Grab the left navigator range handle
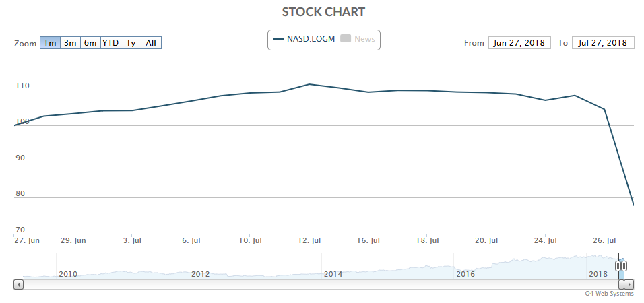 (618, 266)
